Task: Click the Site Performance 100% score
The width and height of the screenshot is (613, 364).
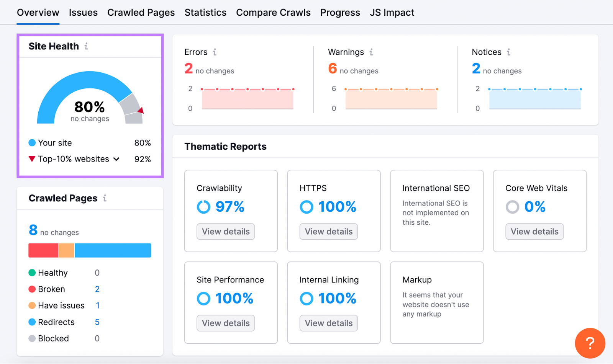Action: 234,299
